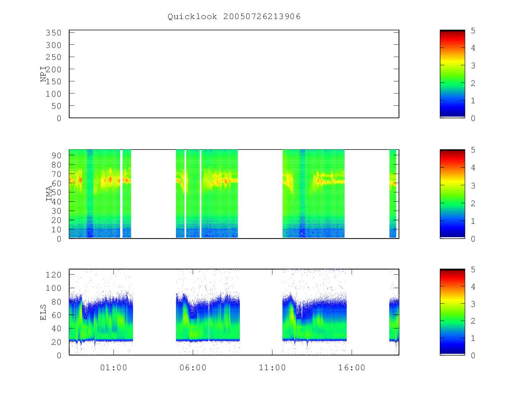532x399 pixels.
Task: Click the 90 tick on IMA axis
Action: (x=57, y=155)
